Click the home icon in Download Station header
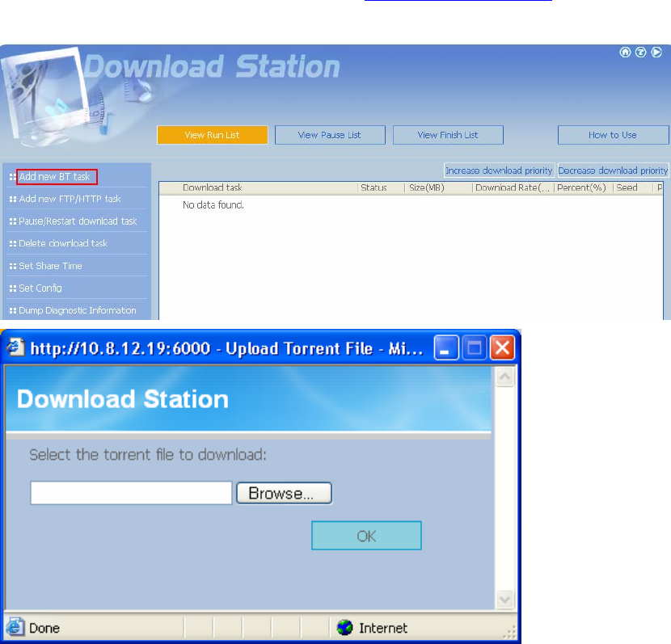This screenshot has height=644, width=671. pos(625,53)
